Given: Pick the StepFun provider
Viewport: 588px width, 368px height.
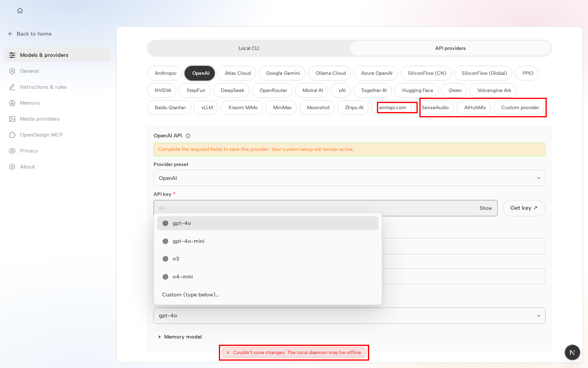Looking at the screenshot, I should tap(195, 90).
